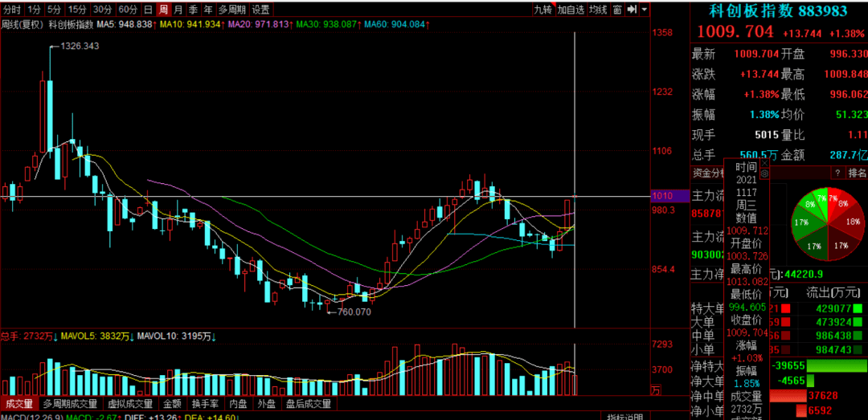Viewport: 868px width, 420px height.
Task: Open the 设置 settings button
Action: (x=260, y=10)
